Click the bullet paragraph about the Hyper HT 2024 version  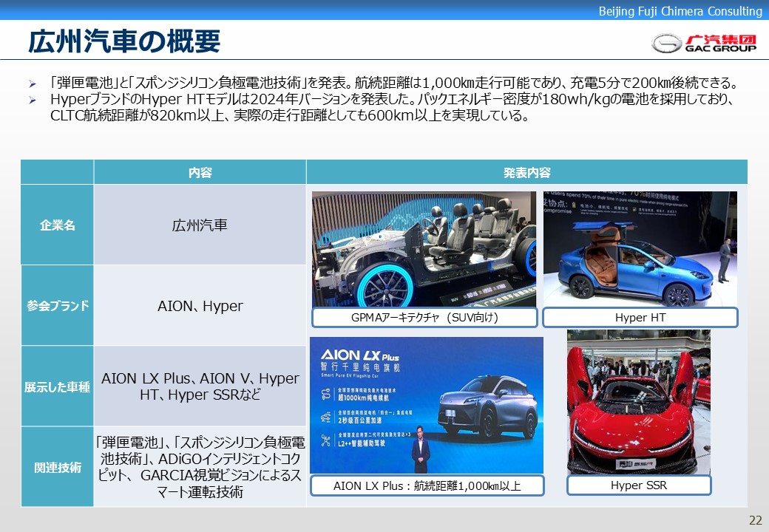tap(391, 107)
